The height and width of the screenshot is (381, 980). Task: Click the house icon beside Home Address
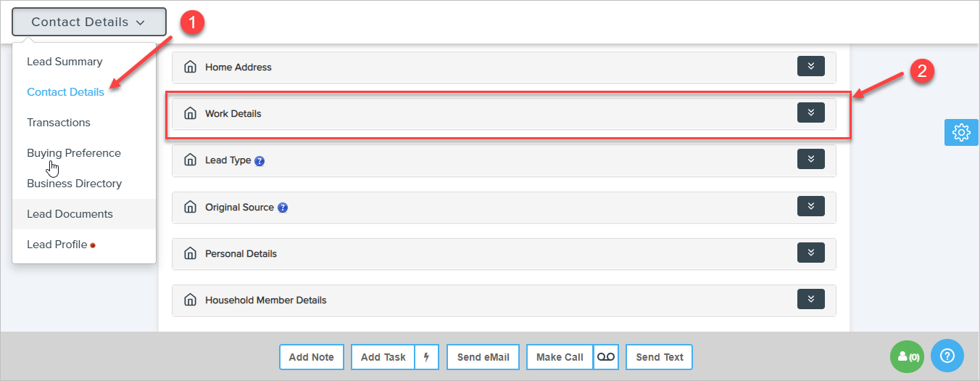pyautogui.click(x=190, y=67)
